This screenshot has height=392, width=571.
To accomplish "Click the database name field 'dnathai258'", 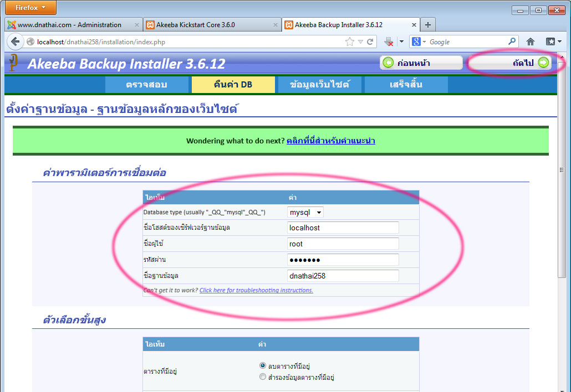I will [343, 276].
